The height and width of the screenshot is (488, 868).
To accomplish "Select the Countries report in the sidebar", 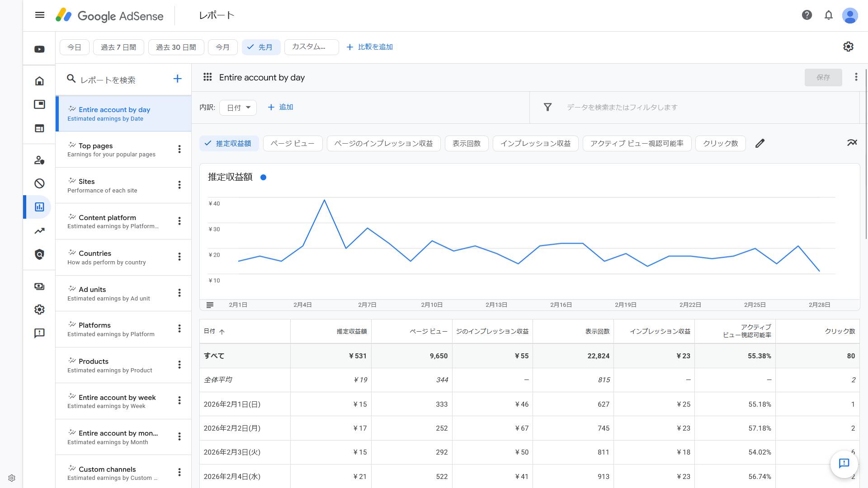I will pyautogui.click(x=95, y=253).
